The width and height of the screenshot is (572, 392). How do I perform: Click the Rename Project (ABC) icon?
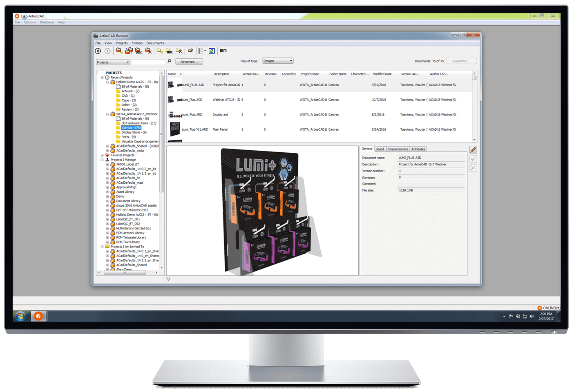click(x=139, y=51)
